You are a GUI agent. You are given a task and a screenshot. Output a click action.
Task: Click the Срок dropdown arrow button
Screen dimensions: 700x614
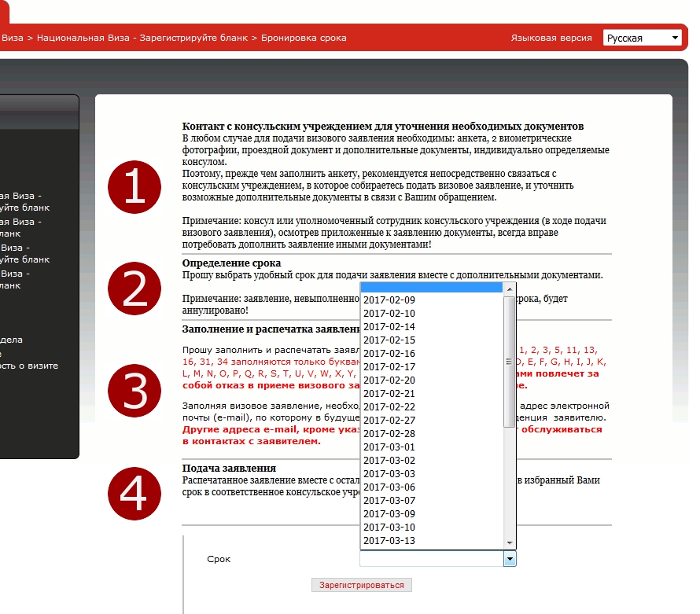pyautogui.click(x=510, y=559)
